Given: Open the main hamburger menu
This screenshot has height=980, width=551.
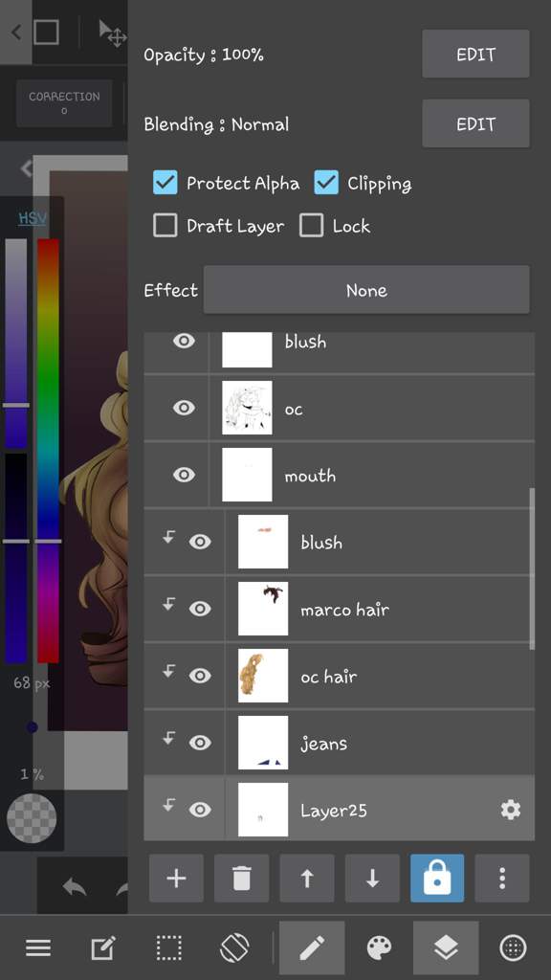Looking at the screenshot, I should [38, 948].
